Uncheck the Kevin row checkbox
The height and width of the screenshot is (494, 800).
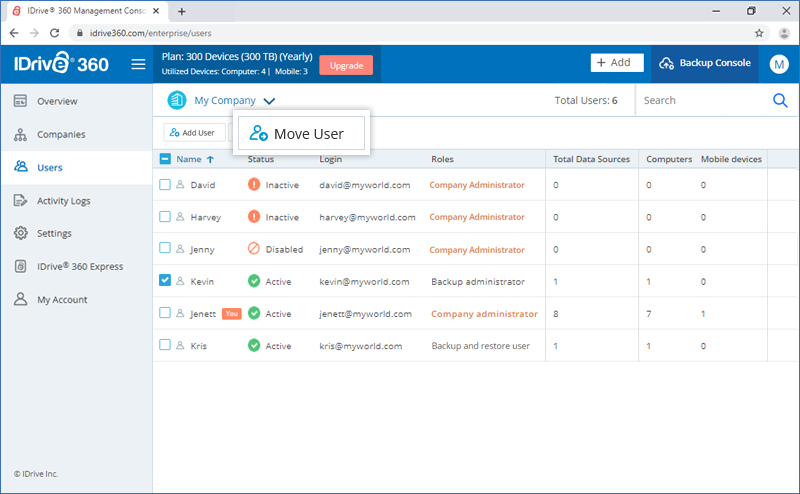click(165, 280)
